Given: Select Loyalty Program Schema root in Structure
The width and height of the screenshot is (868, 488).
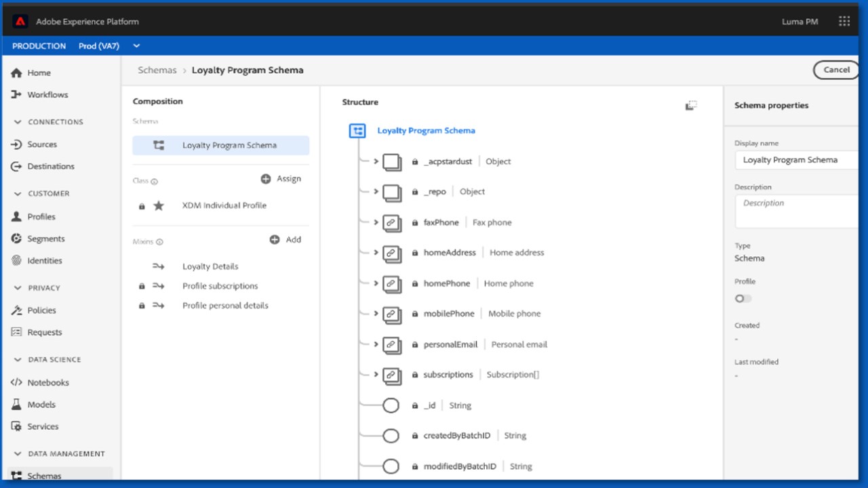Looking at the screenshot, I should point(426,131).
